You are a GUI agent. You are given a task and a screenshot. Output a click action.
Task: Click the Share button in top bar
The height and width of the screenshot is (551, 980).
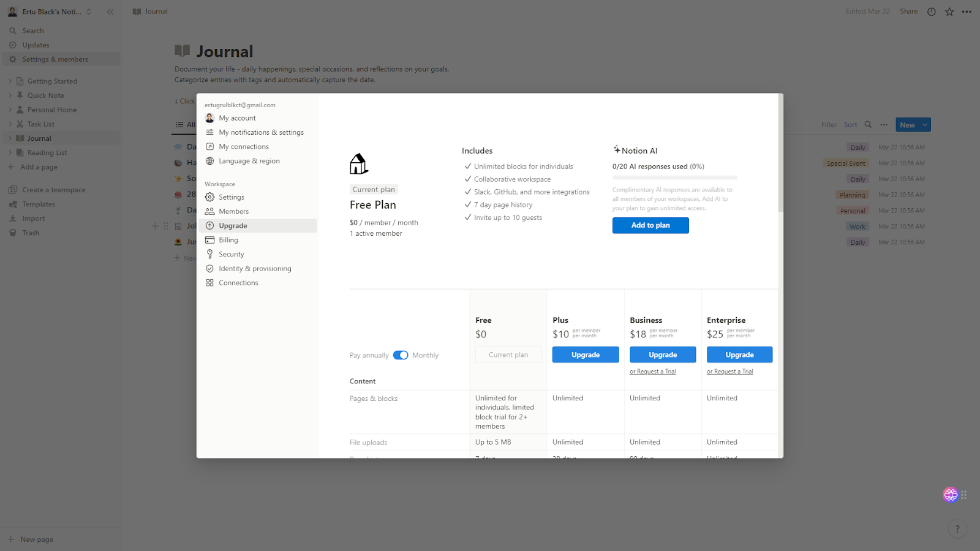909,12
